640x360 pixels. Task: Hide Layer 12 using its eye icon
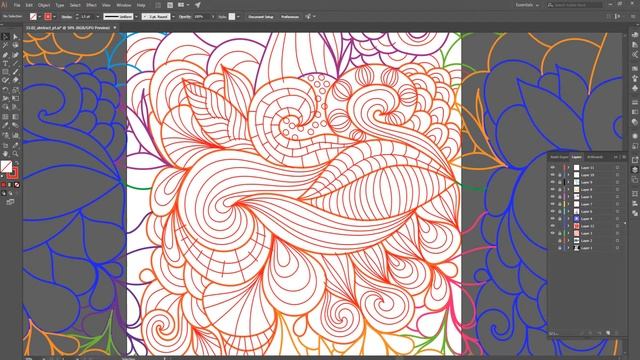tap(552, 226)
